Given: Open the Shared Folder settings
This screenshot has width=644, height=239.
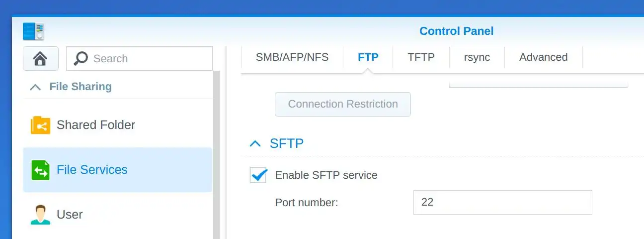Looking at the screenshot, I should pos(96,125).
